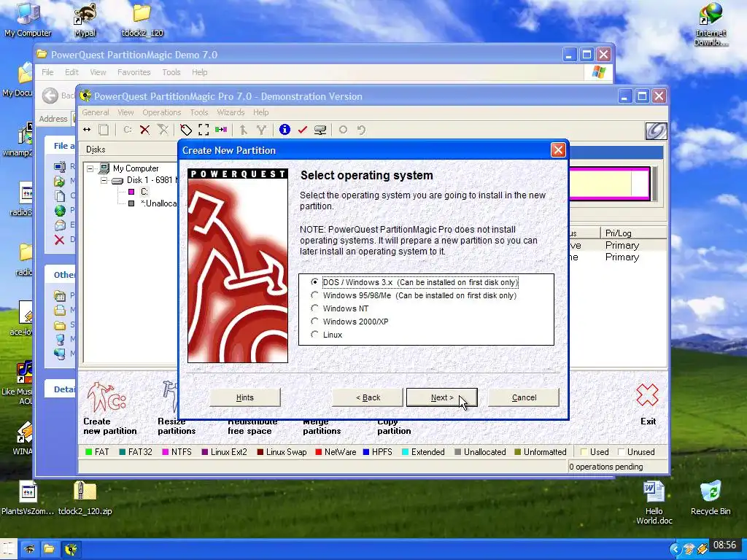Click the Resize partitions wizard label

177,426
